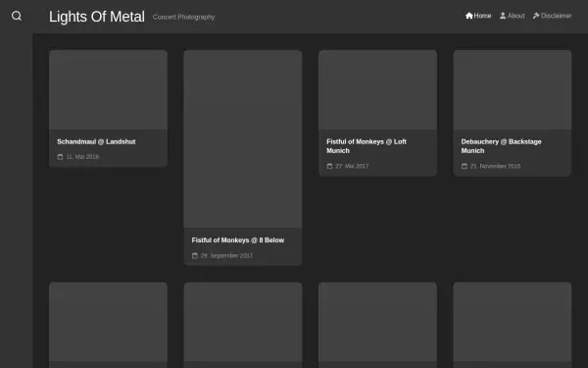Open Schandmaul @ Landshut post title

coord(96,142)
